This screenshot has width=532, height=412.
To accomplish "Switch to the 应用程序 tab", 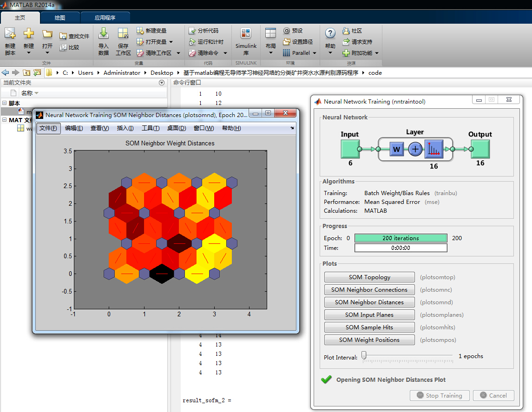I will click(x=105, y=18).
